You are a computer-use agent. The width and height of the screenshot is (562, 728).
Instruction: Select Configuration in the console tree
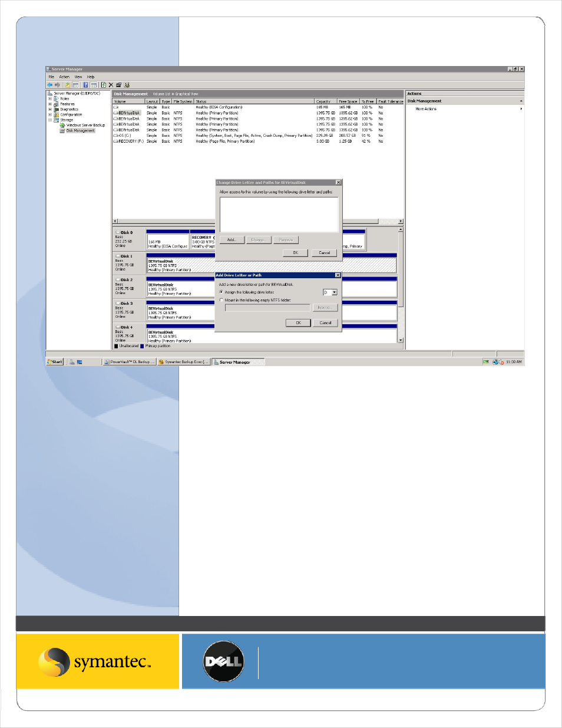point(71,115)
